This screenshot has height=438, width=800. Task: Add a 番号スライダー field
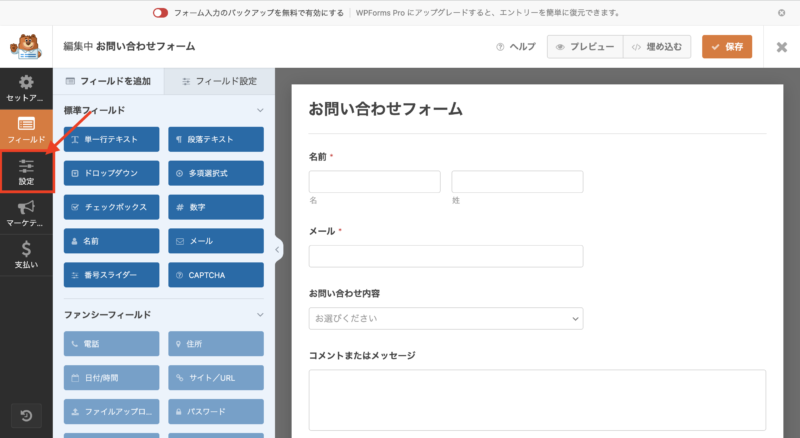point(111,275)
